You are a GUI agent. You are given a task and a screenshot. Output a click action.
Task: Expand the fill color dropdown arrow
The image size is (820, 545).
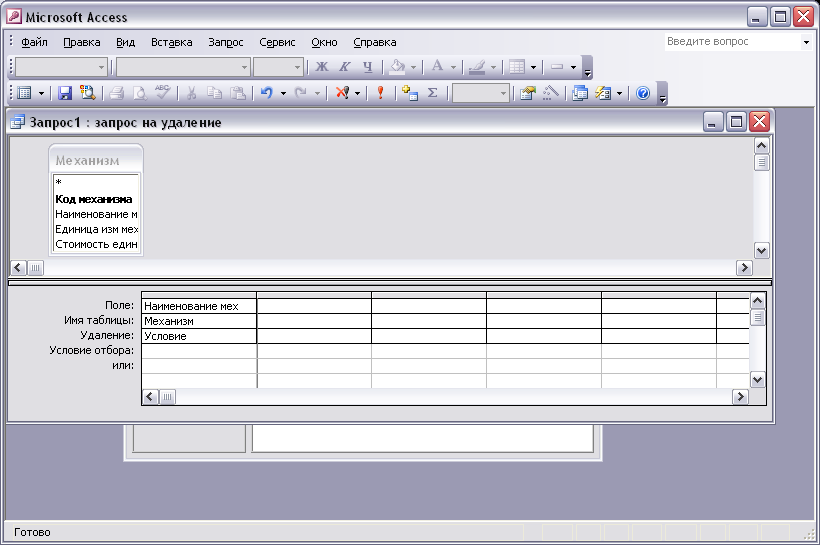coord(413,67)
